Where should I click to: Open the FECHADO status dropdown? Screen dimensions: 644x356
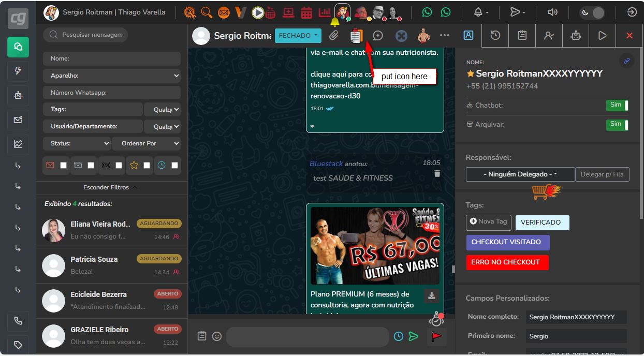(298, 36)
